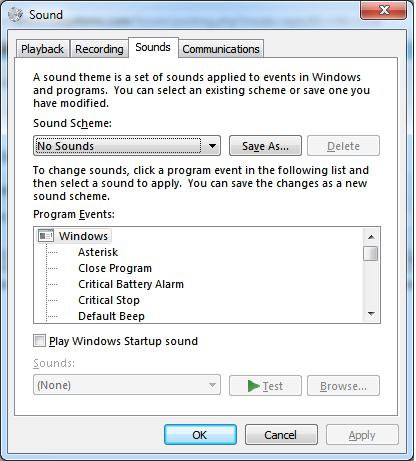
Task: Confirm with the OK button
Action: (x=200, y=435)
